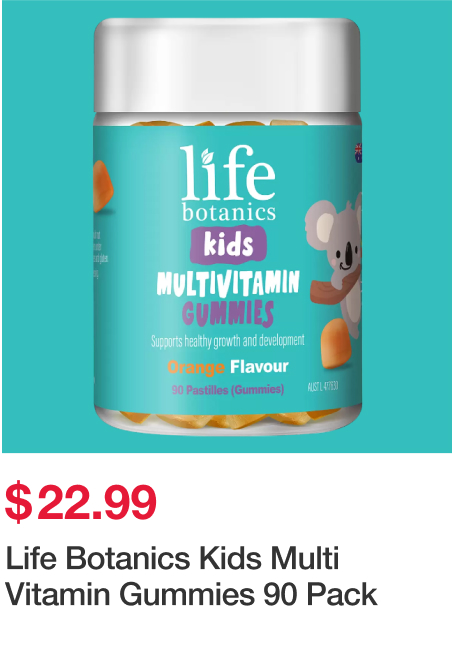This screenshot has height=647, width=453.
Task: Click the purple kids badge
Action: point(228,245)
